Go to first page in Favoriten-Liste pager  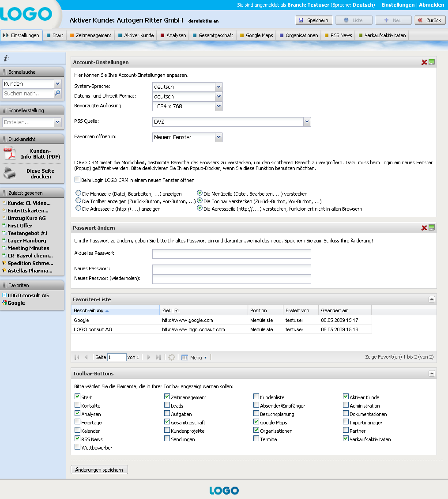click(x=77, y=357)
